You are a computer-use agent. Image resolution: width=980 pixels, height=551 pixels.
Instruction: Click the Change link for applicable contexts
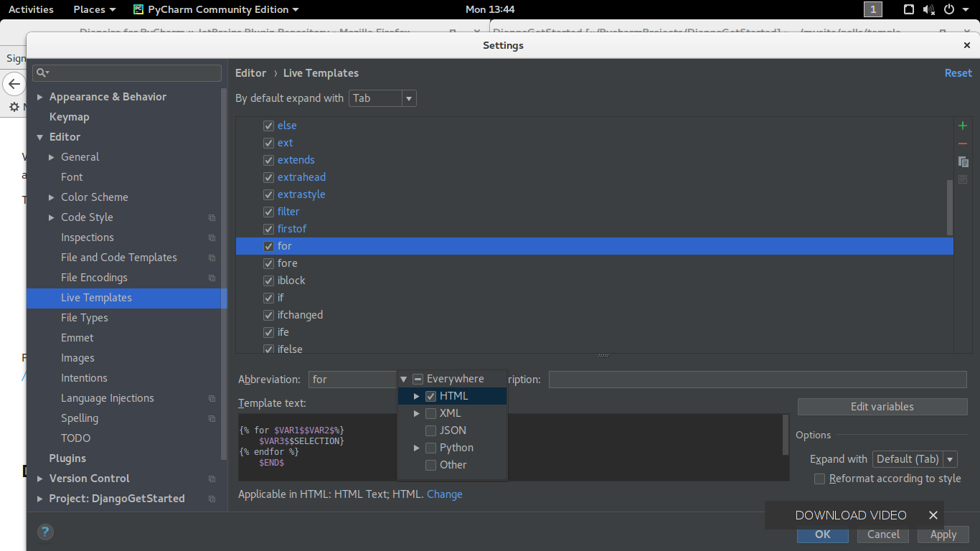pyautogui.click(x=444, y=494)
